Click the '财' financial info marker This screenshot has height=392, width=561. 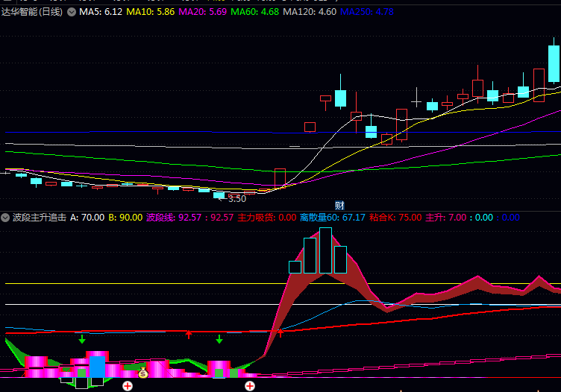[x=339, y=205]
